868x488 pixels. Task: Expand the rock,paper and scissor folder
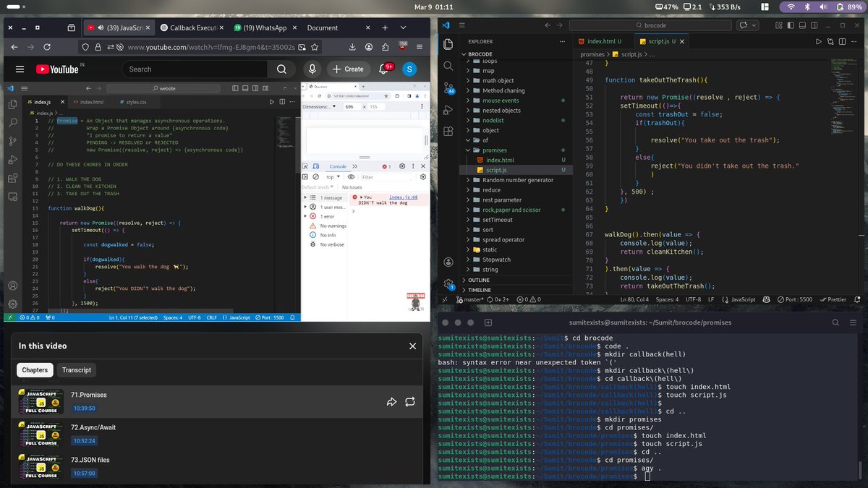(x=468, y=210)
